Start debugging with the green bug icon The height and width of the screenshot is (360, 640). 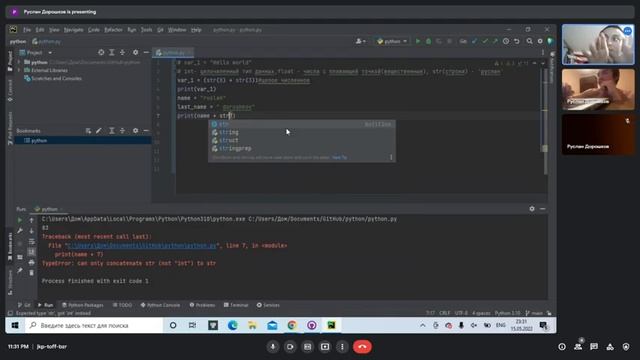(x=428, y=41)
